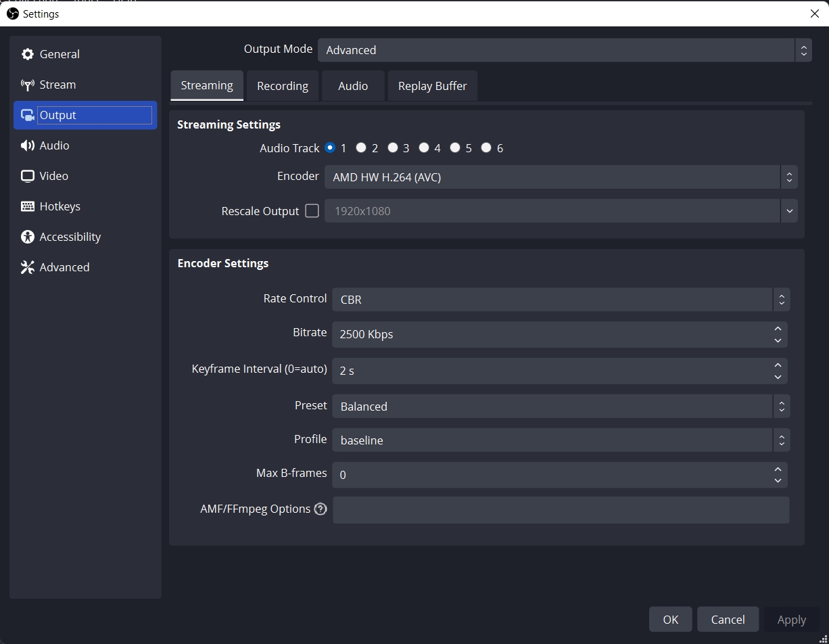Click the Accessibility sidebar icon
The image size is (829, 644).
click(27, 237)
